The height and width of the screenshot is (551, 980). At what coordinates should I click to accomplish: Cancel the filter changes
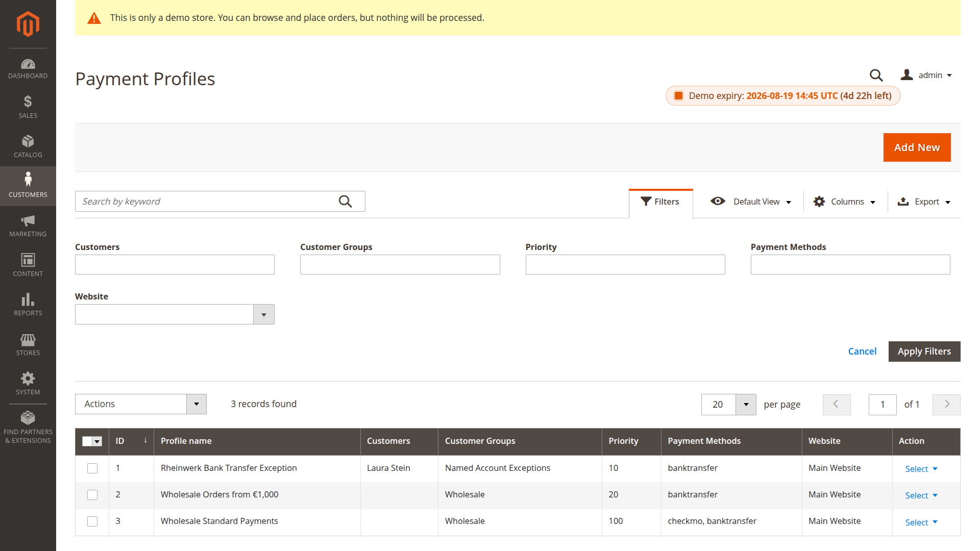pyautogui.click(x=862, y=352)
